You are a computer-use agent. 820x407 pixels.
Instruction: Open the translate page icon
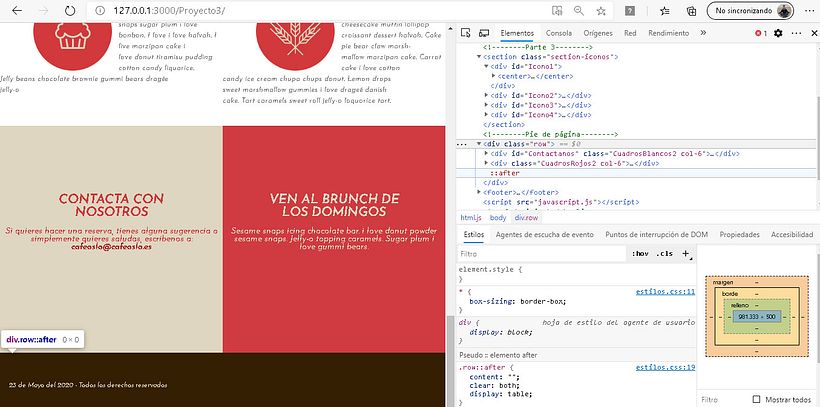pyautogui.click(x=557, y=10)
